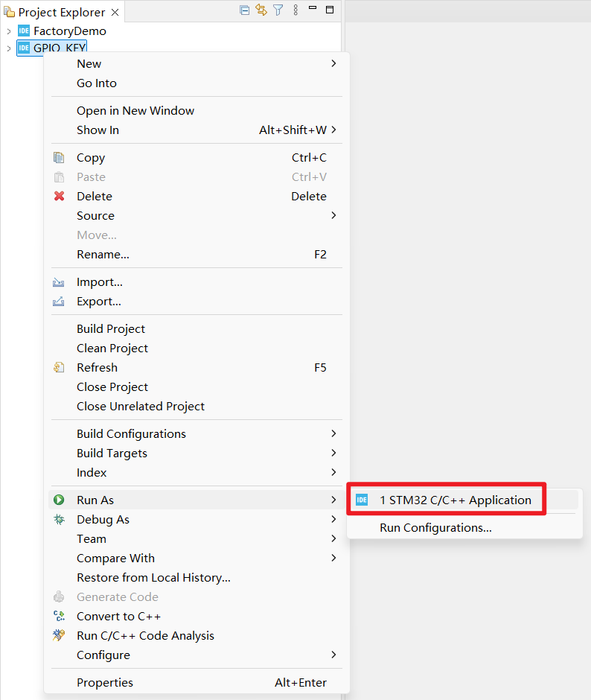Screen dimensions: 591x700
Task: Toggle Link with Editor icon
Action: point(261,10)
